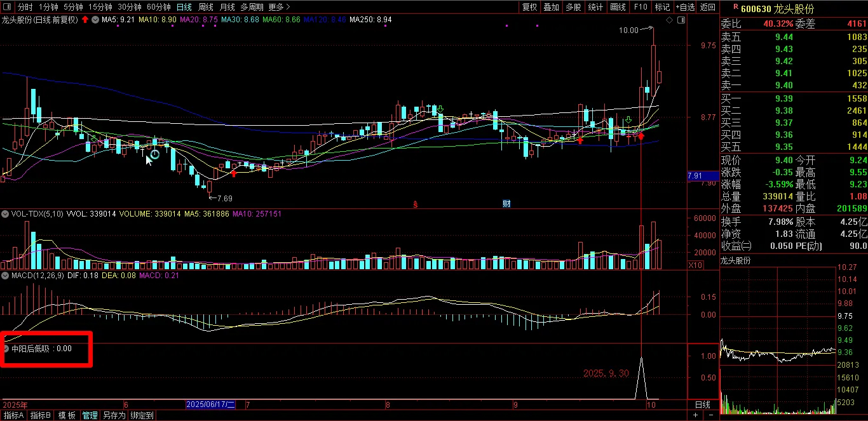The height and width of the screenshot is (421, 868).
Task: Click the 复权 button
Action: (529, 7)
